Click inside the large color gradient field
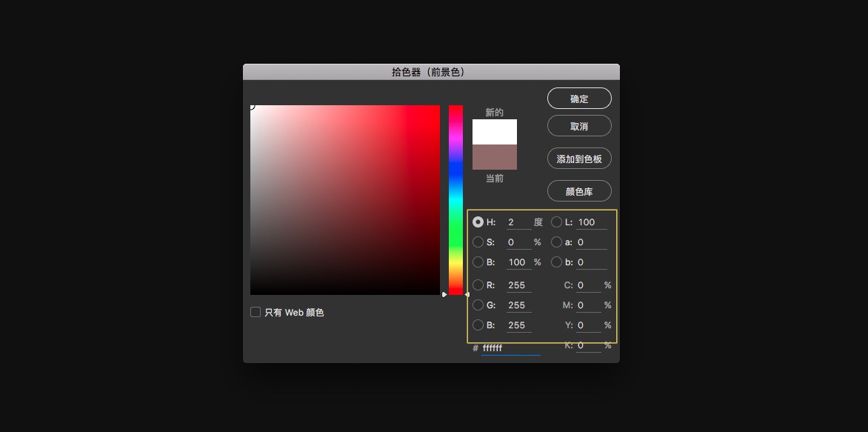The image size is (868, 432). pos(345,200)
